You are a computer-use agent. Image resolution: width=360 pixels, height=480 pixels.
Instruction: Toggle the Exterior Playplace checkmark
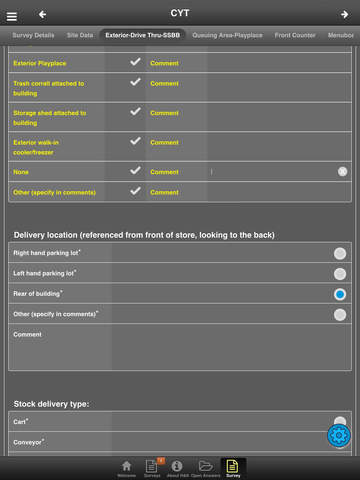pos(135,62)
